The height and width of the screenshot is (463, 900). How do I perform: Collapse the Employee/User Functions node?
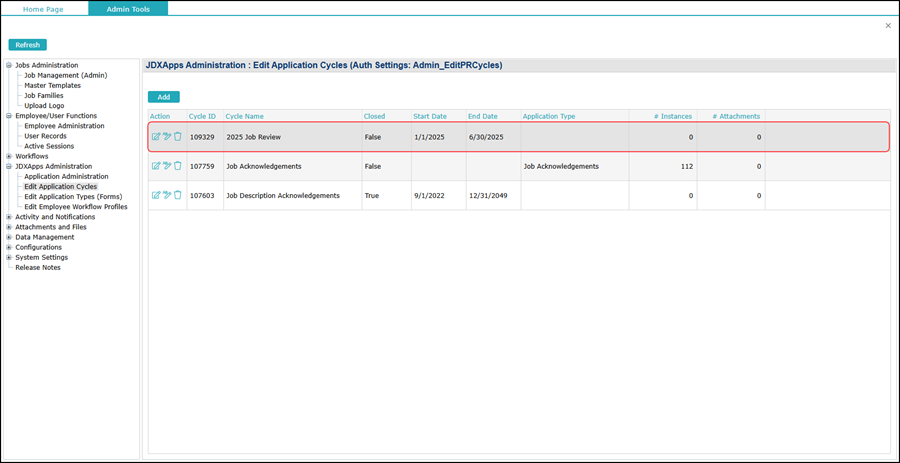(x=9, y=116)
